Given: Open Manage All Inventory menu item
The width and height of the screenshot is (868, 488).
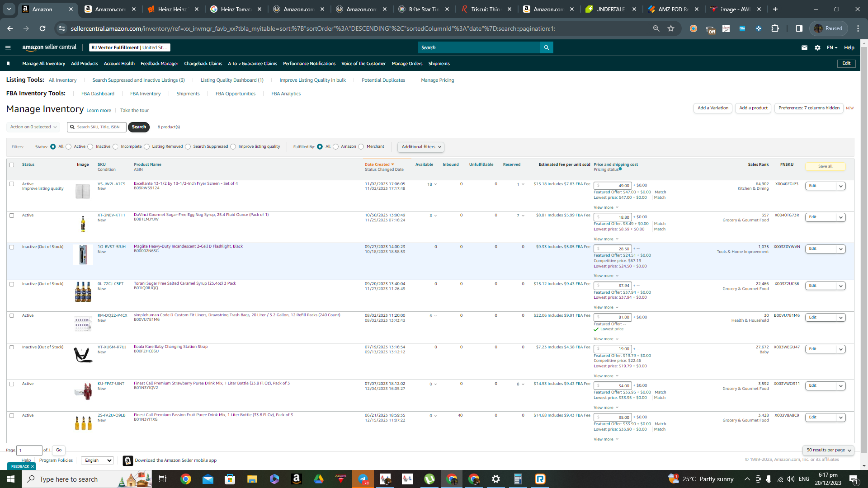Looking at the screenshot, I should pos(43,64).
